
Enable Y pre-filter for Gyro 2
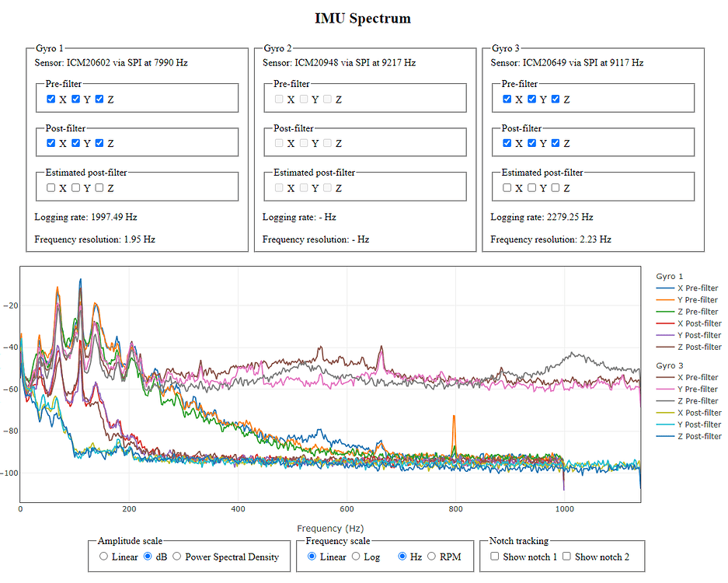point(304,99)
